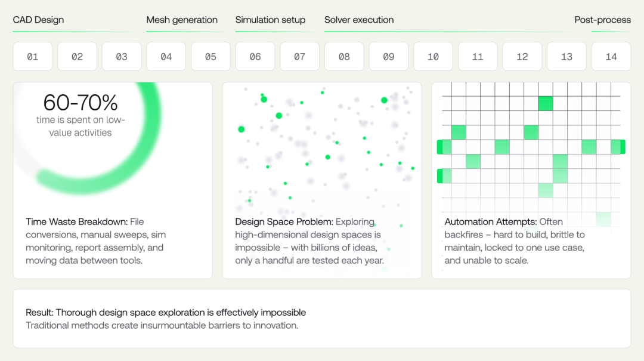Screen dimensions: 644x361
Task: Select step box 04
Action: pyautogui.click(x=166, y=56)
